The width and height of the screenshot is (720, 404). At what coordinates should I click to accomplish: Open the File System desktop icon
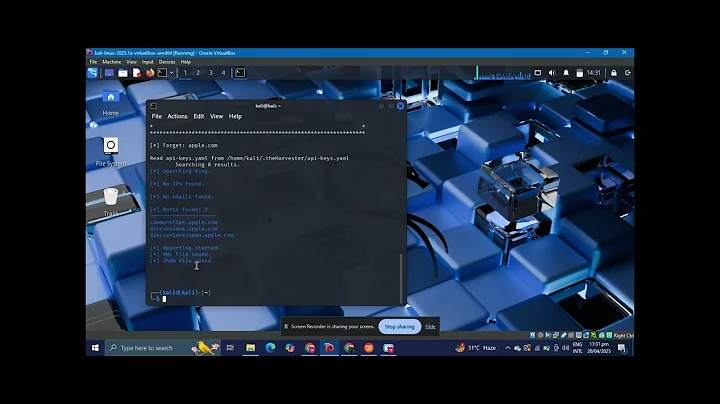click(x=111, y=152)
